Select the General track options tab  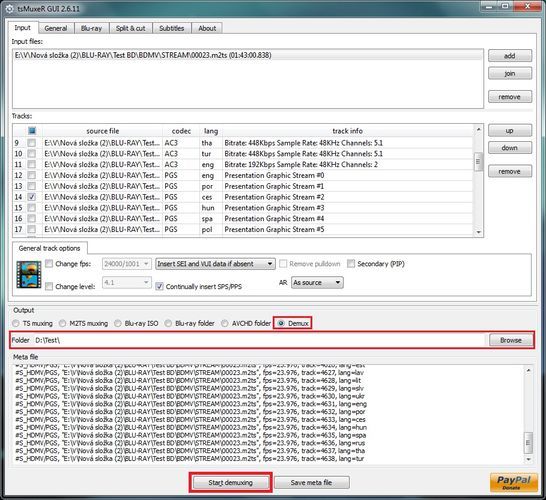pyautogui.click(x=49, y=248)
